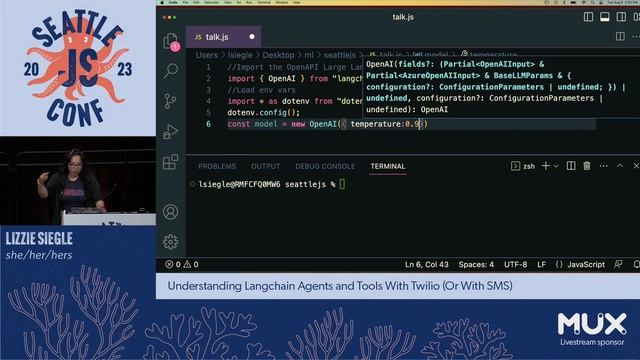640x360 pixels.
Task: Open the Explorer view in activity bar
Action: pyautogui.click(x=170, y=41)
